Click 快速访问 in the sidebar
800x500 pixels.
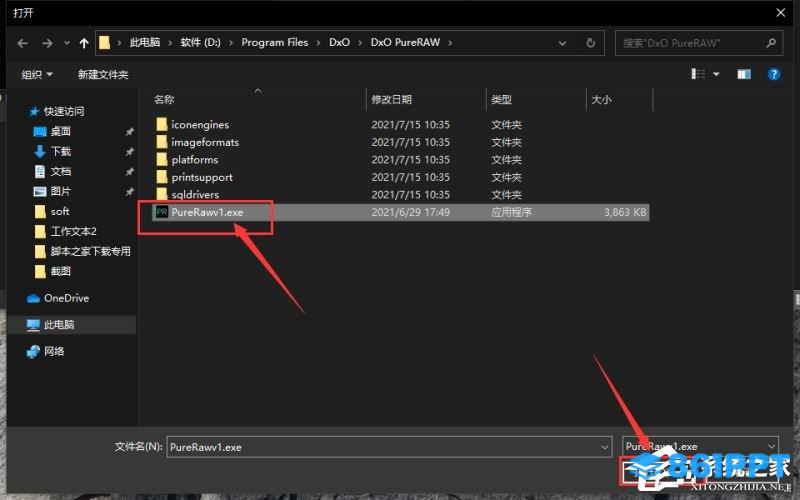[x=64, y=111]
